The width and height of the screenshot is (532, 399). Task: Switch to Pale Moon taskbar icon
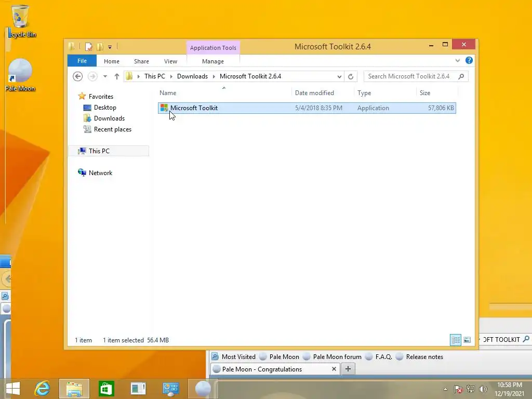[203, 389]
